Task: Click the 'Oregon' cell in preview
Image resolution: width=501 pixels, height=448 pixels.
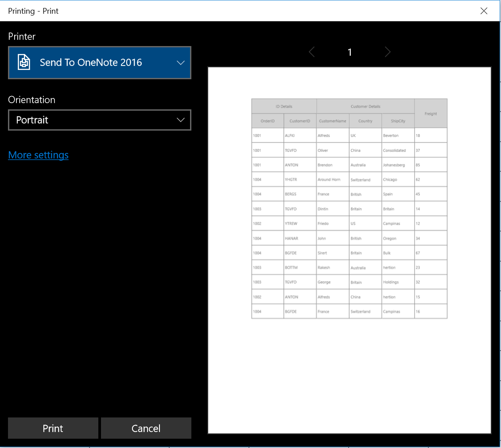Action: point(398,239)
